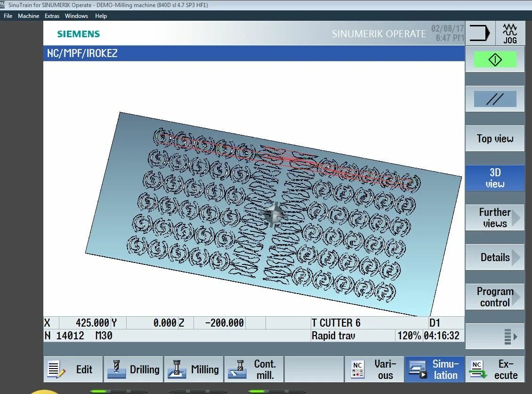
Task: Expand Further views submenu
Action: coord(495,218)
